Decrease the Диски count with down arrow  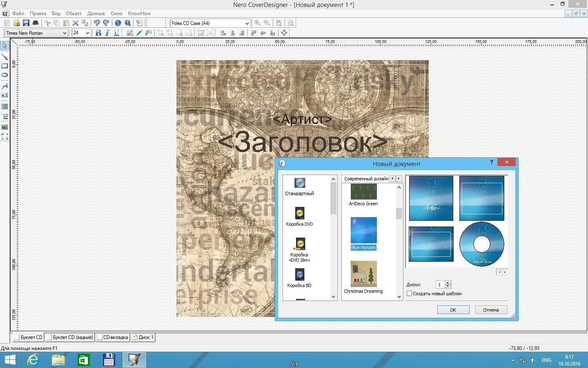click(x=448, y=286)
